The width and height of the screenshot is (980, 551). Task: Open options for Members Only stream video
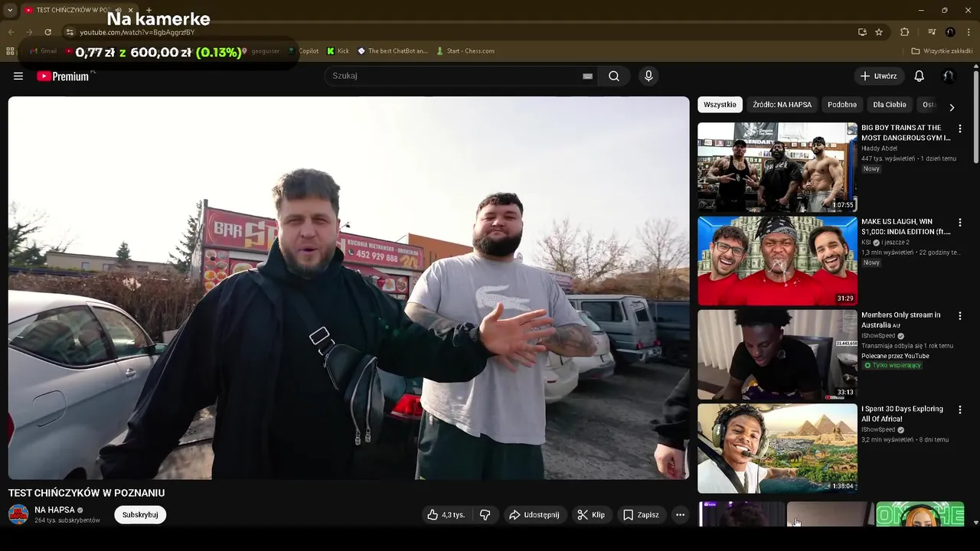point(959,315)
